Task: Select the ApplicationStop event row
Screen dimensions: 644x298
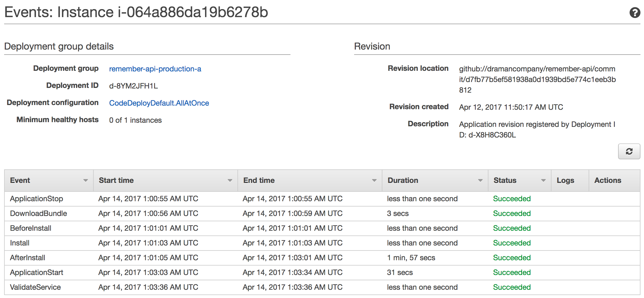Action: [x=322, y=199]
